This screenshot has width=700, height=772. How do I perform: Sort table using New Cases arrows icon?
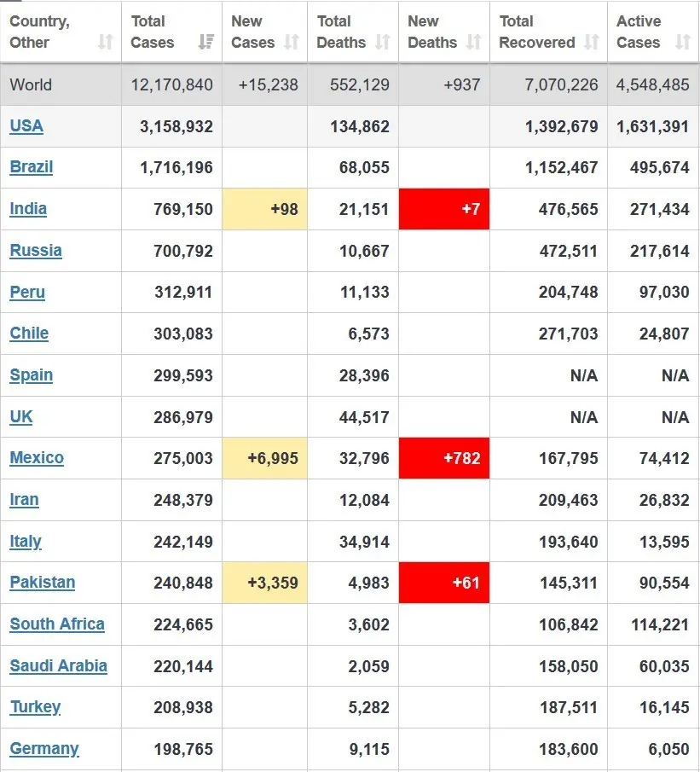(x=292, y=42)
